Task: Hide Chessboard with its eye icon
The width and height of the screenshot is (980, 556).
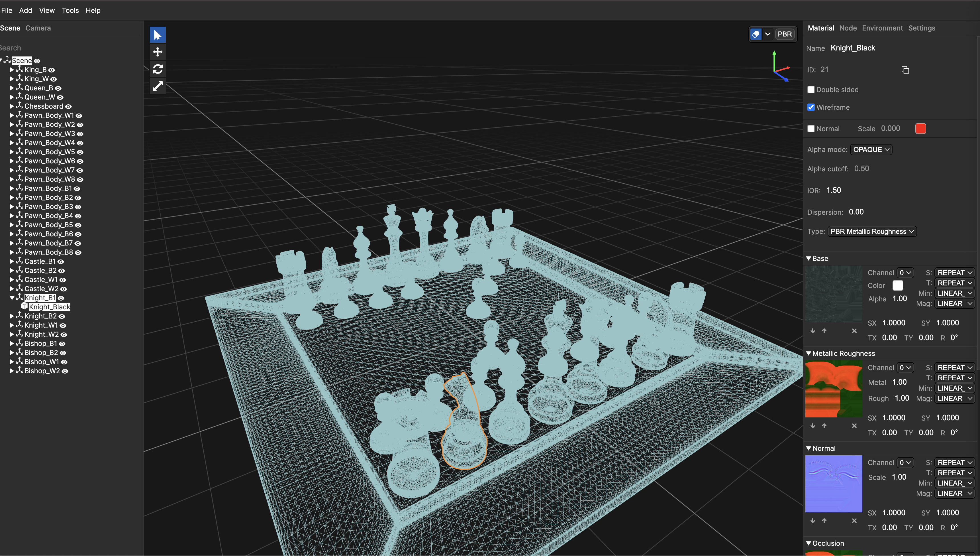Action: point(68,107)
